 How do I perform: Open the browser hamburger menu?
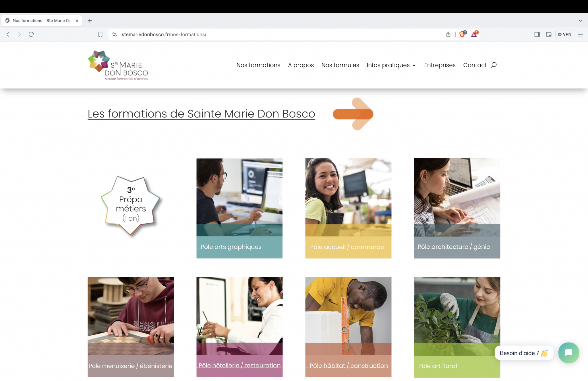(x=580, y=34)
